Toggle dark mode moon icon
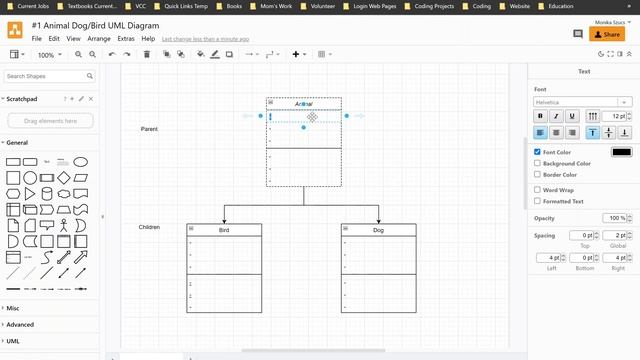This screenshot has width=640, height=360. click(x=601, y=54)
